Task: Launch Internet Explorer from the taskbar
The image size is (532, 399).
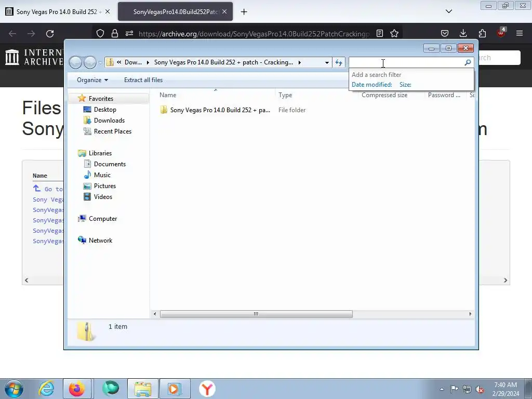Action: tap(46, 389)
